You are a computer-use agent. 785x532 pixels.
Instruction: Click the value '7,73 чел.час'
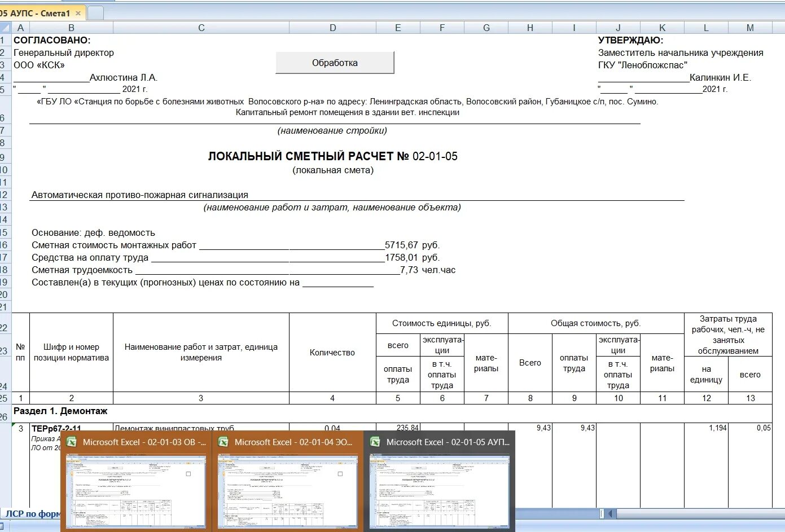click(428, 270)
